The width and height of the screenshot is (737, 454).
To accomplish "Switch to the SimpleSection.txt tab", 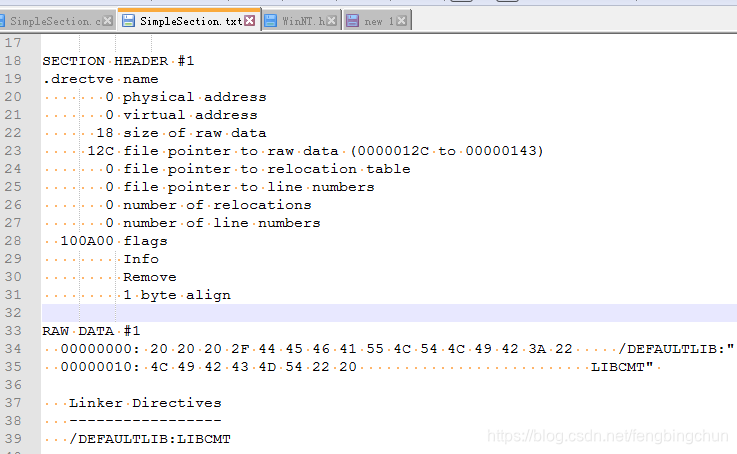I will click(x=190, y=21).
